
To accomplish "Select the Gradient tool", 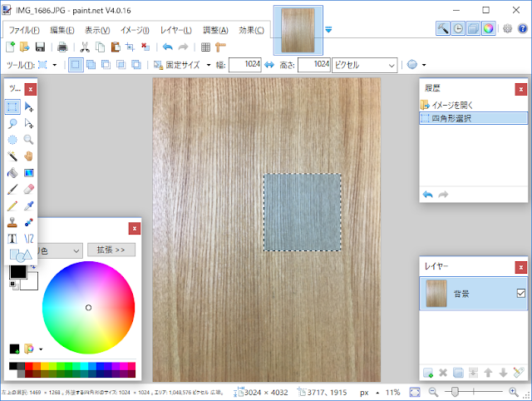I will (x=29, y=173).
